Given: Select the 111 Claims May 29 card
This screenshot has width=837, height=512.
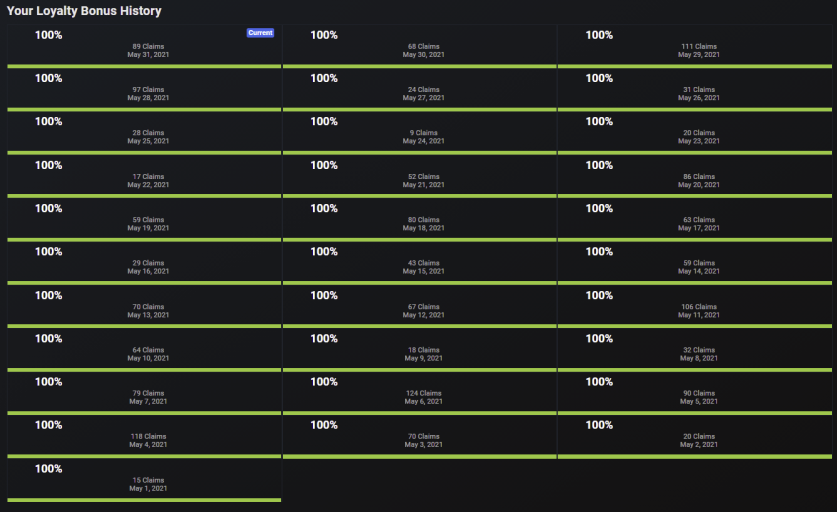Looking at the screenshot, I should click(695, 46).
